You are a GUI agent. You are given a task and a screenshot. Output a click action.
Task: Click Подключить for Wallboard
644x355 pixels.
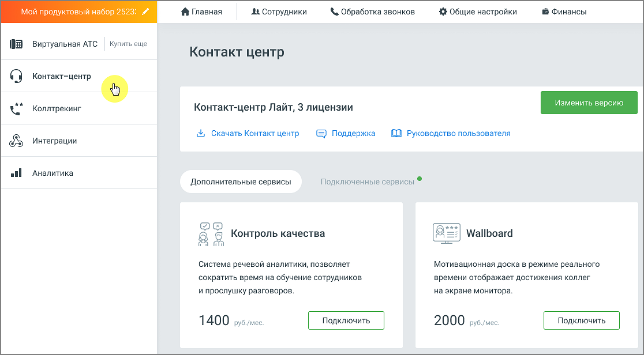[x=582, y=320]
